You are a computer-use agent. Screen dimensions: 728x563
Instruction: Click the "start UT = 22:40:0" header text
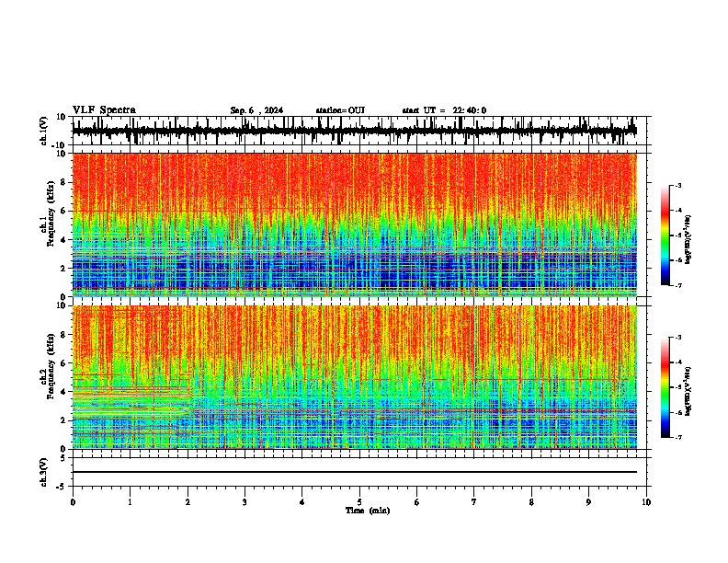coord(444,110)
